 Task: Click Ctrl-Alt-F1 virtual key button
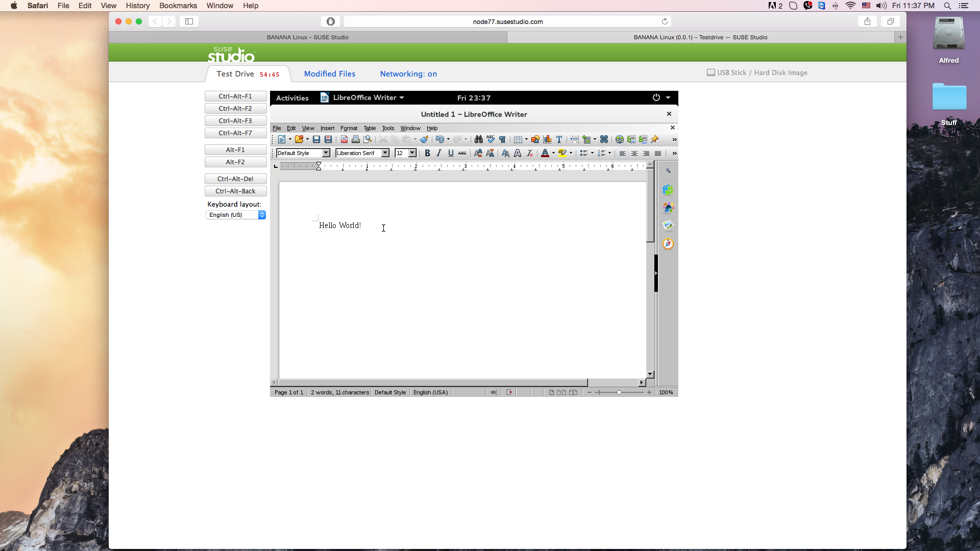(235, 95)
